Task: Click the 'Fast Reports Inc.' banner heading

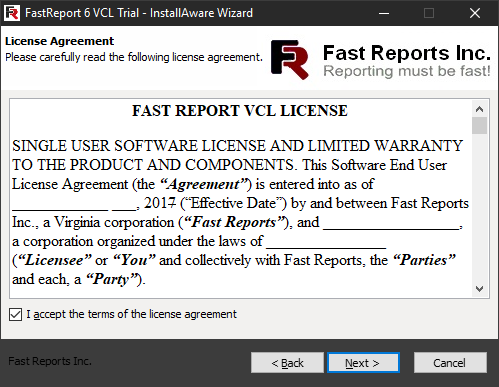Action: pos(407,53)
